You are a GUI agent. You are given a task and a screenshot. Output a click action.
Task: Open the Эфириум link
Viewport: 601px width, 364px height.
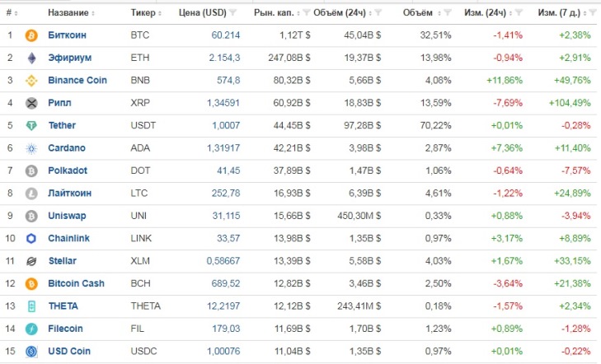70,58
